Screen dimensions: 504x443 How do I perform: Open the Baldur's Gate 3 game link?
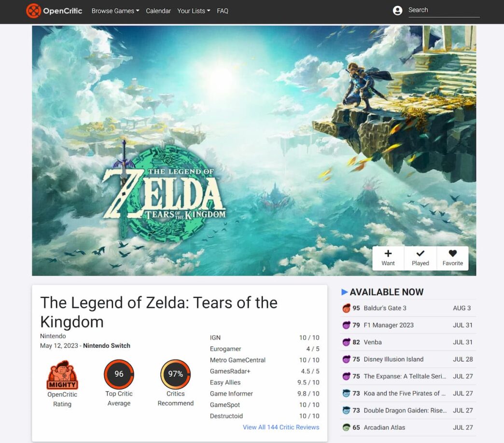385,308
